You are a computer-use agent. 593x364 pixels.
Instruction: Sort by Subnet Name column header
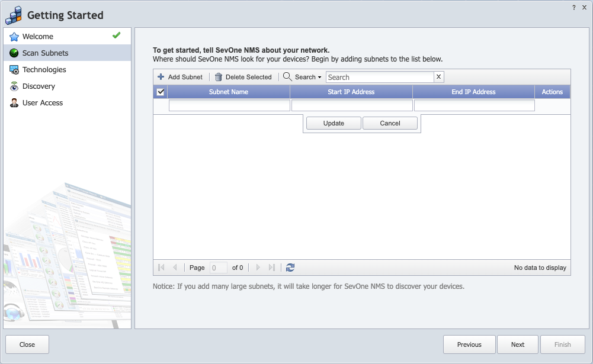[x=229, y=92]
